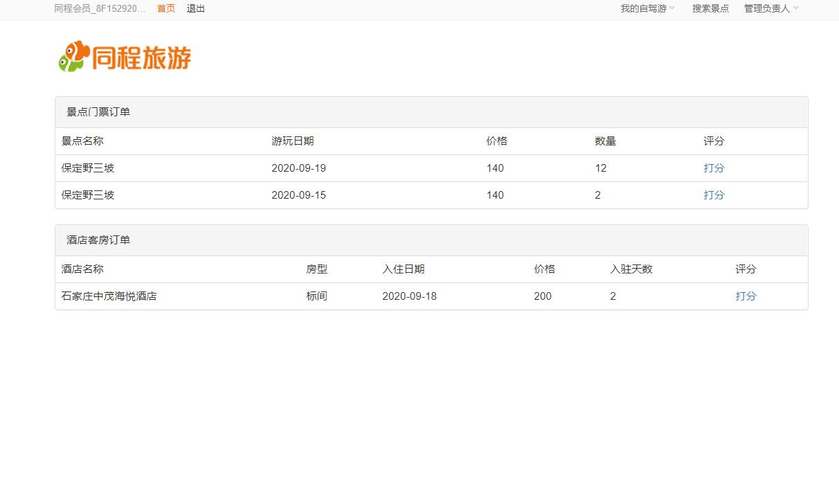Viewport: 839px width, 504px height.
Task: Click the quantity cell showing 12
Action: pyautogui.click(x=600, y=168)
